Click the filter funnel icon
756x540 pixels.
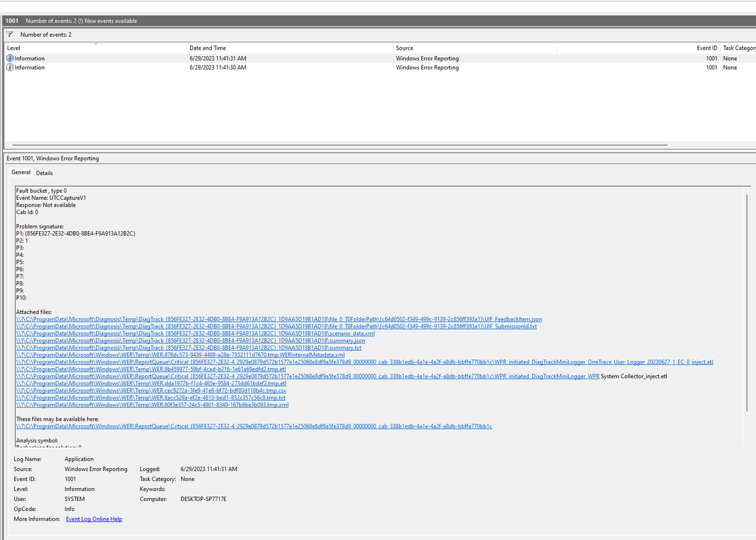(x=9, y=34)
